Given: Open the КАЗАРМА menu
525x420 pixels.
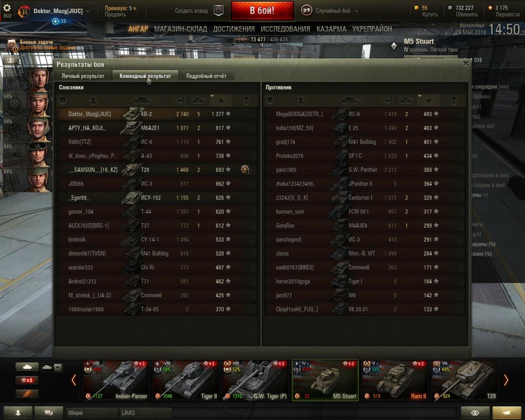Looking at the screenshot, I should (x=331, y=29).
